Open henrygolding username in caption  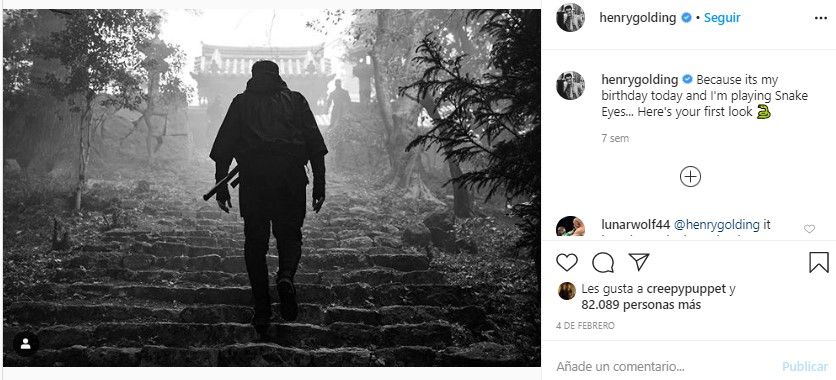pyautogui.click(x=640, y=79)
